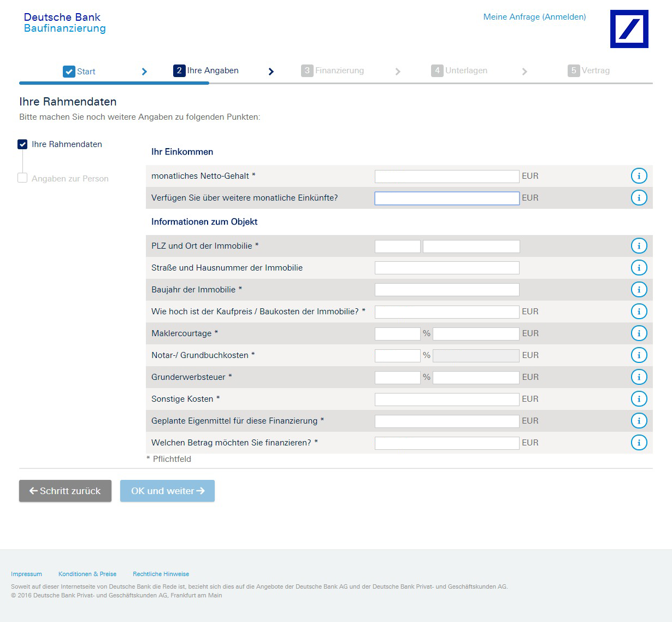The width and height of the screenshot is (672, 622).
Task: Show info for Grunderwerbsteuer
Action: click(639, 377)
